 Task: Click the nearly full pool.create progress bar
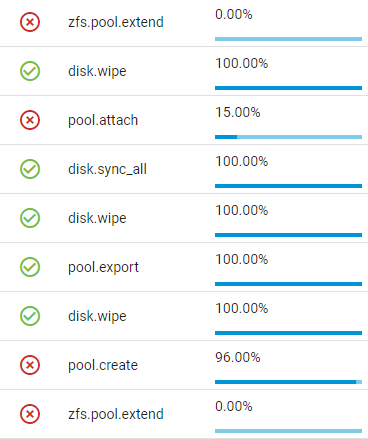(x=288, y=382)
